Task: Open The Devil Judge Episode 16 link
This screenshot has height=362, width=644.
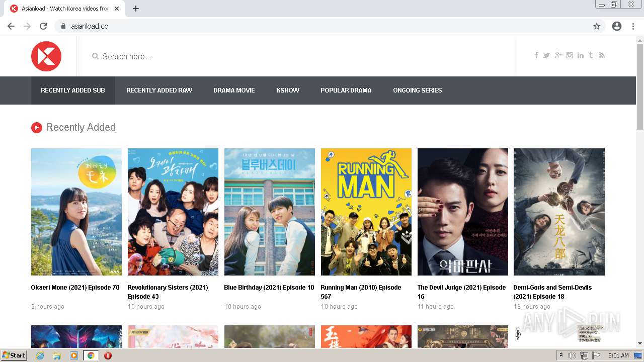Action: 461,292
